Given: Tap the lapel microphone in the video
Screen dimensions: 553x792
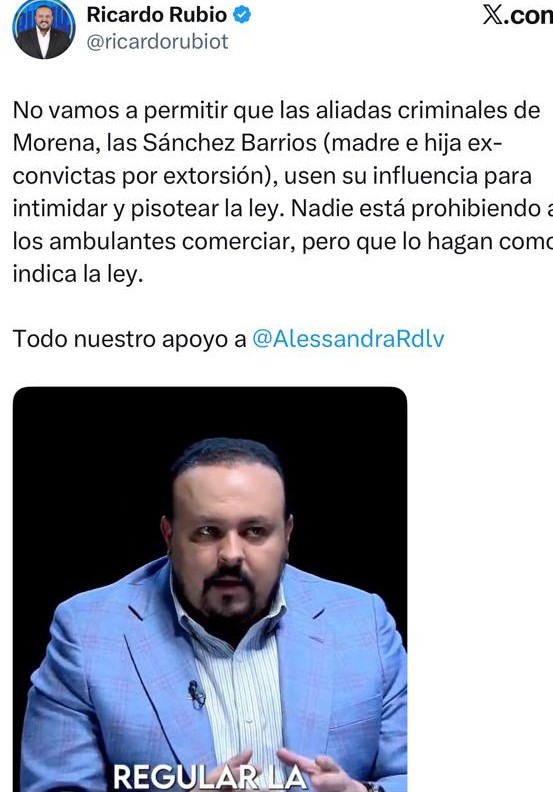Looking at the screenshot, I should click(196, 694).
